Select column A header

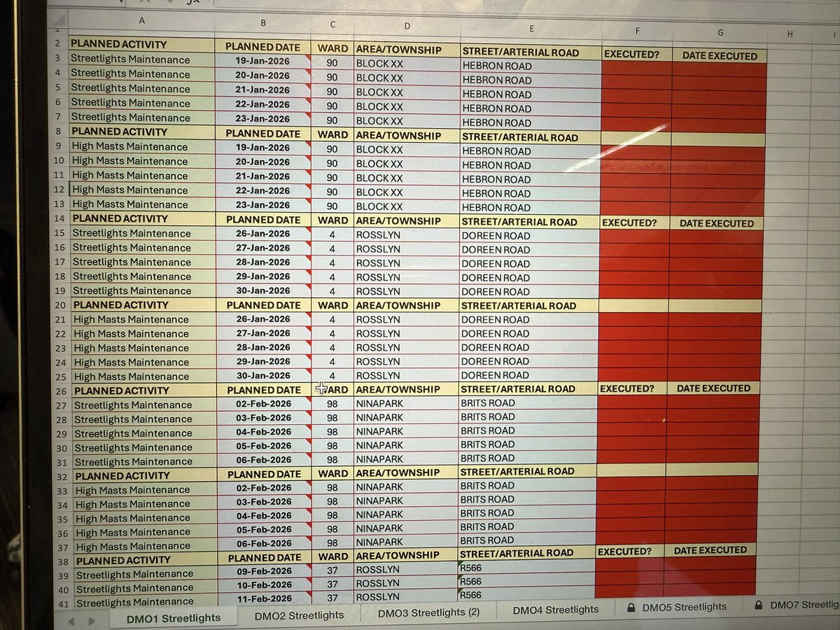click(141, 21)
